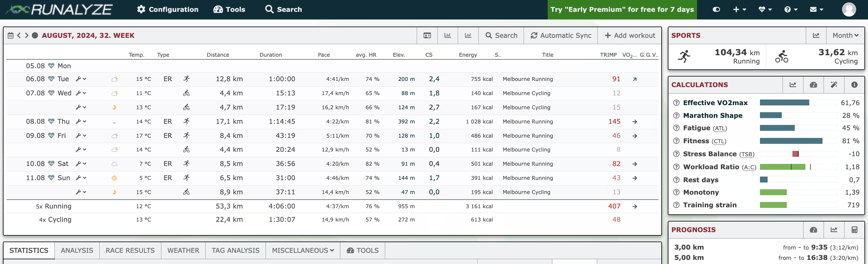Screen dimensions: 868x264
Task: Click help icon beside Marathon Shape
Action: click(676, 115)
